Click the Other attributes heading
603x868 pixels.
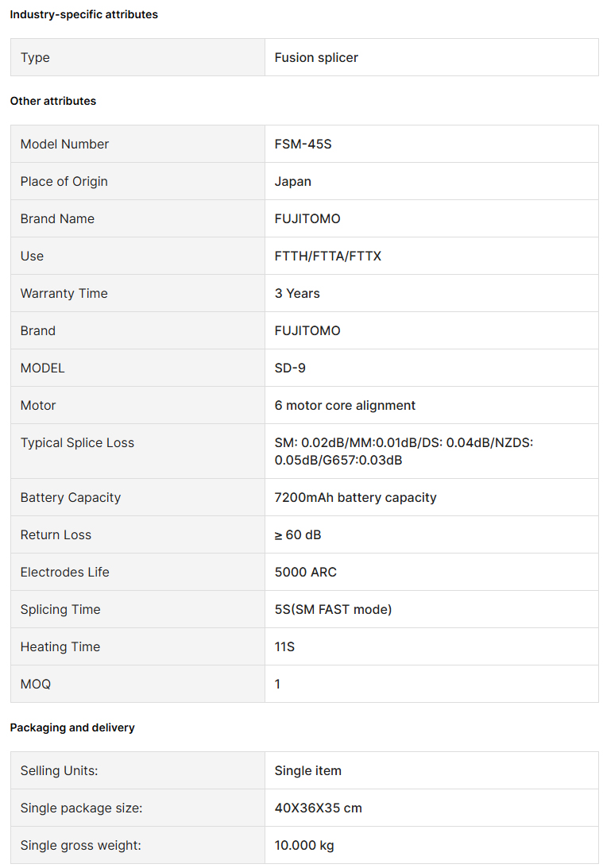53,101
